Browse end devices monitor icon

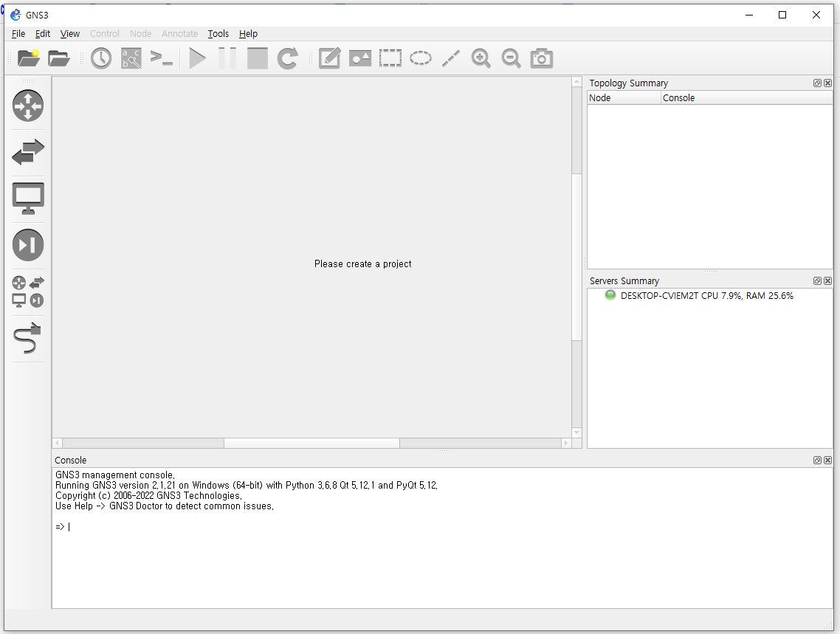click(28, 199)
